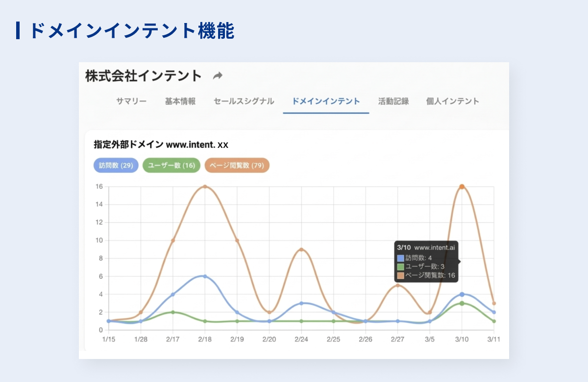Click the blue data point at 2/18
The image size is (588, 382).
pos(205,276)
